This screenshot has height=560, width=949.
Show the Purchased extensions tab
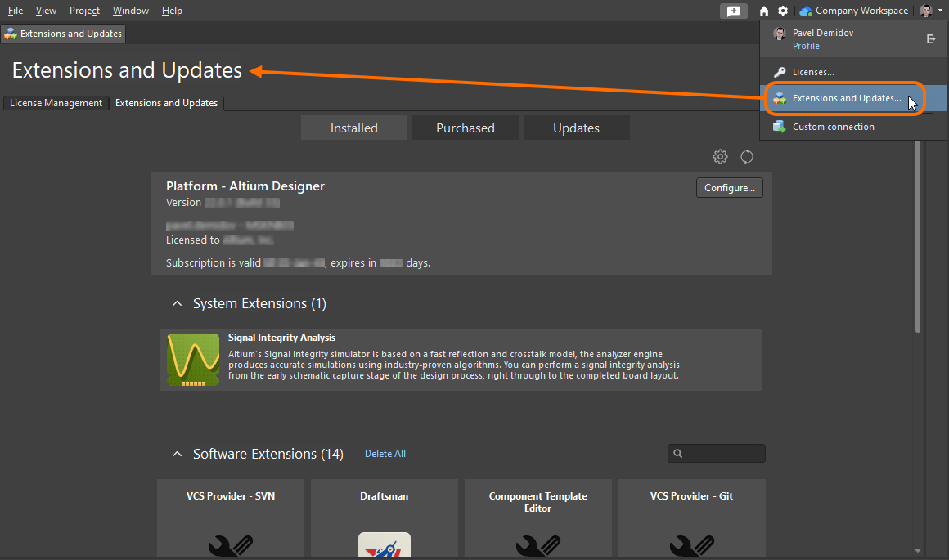(x=465, y=128)
